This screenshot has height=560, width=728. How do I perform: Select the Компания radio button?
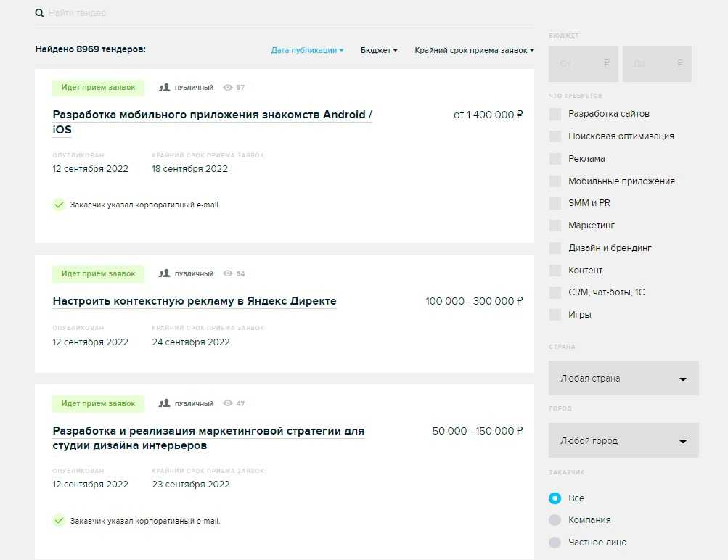tap(555, 520)
